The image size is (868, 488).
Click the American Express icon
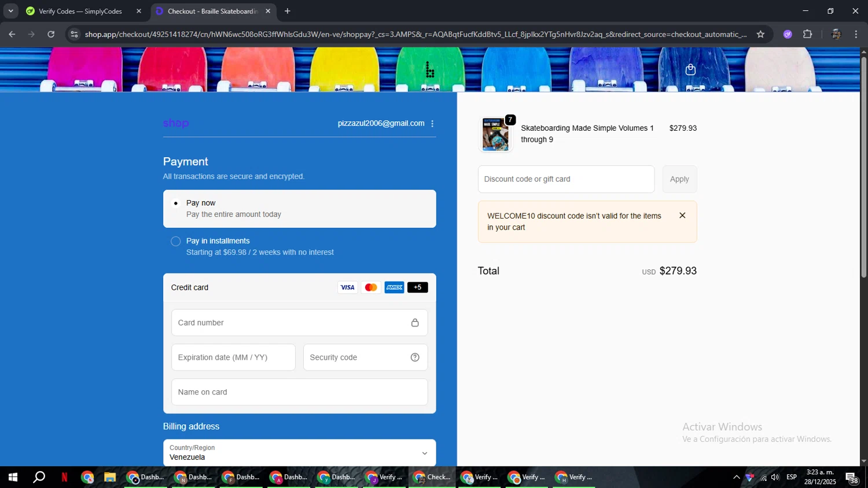coord(394,287)
